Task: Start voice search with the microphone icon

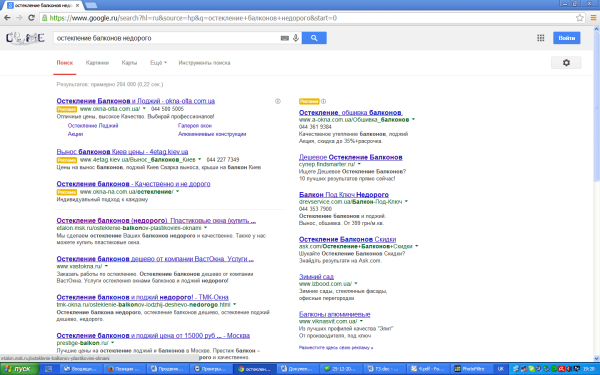Action: pos(295,38)
